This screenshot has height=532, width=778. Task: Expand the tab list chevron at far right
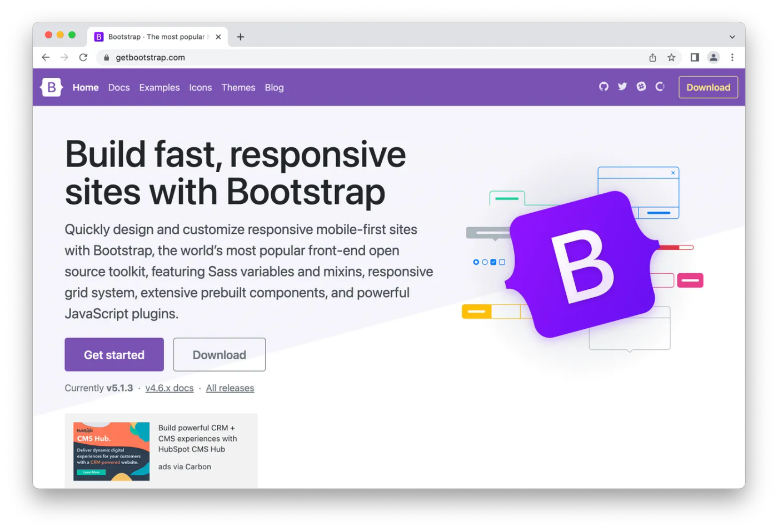(x=732, y=37)
